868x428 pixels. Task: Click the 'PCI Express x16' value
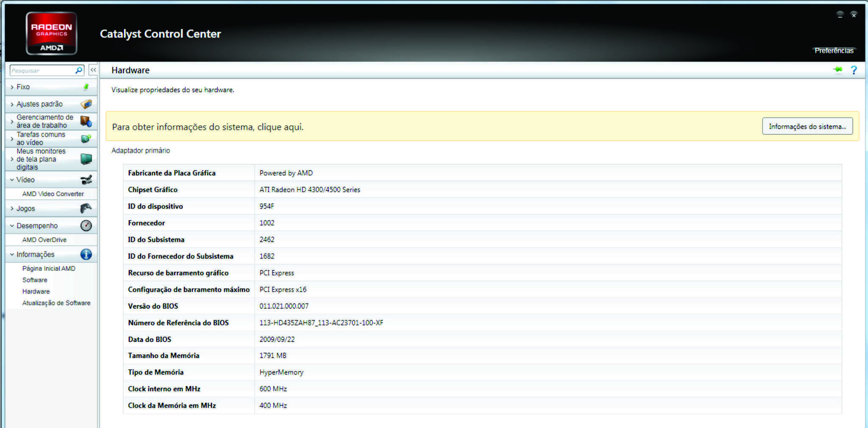(283, 290)
